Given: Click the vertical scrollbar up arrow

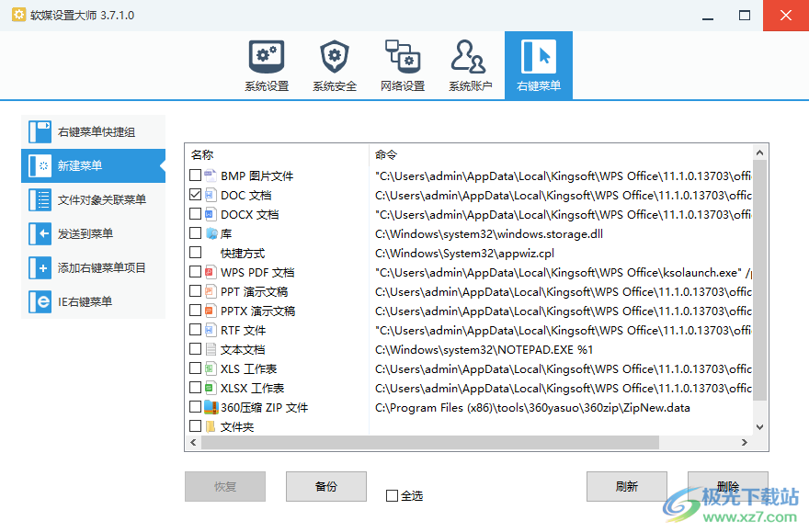Looking at the screenshot, I should pyautogui.click(x=759, y=153).
